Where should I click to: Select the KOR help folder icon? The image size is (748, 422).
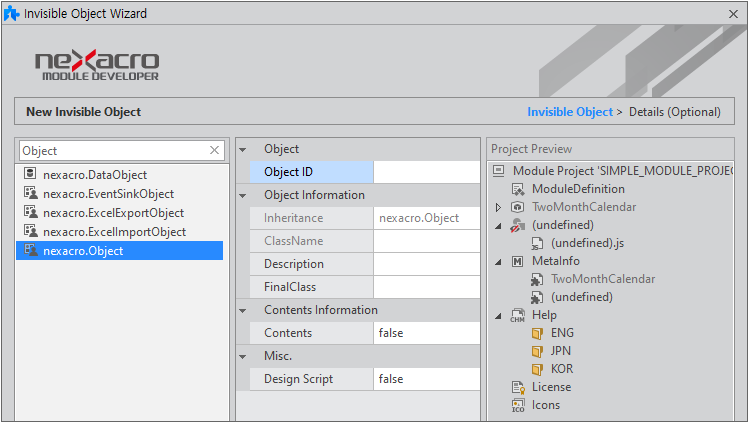pyautogui.click(x=537, y=369)
